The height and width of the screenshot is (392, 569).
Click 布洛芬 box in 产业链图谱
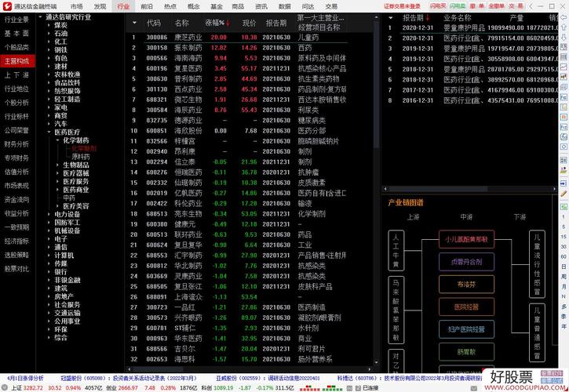pyautogui.click(x=466, y=285)
